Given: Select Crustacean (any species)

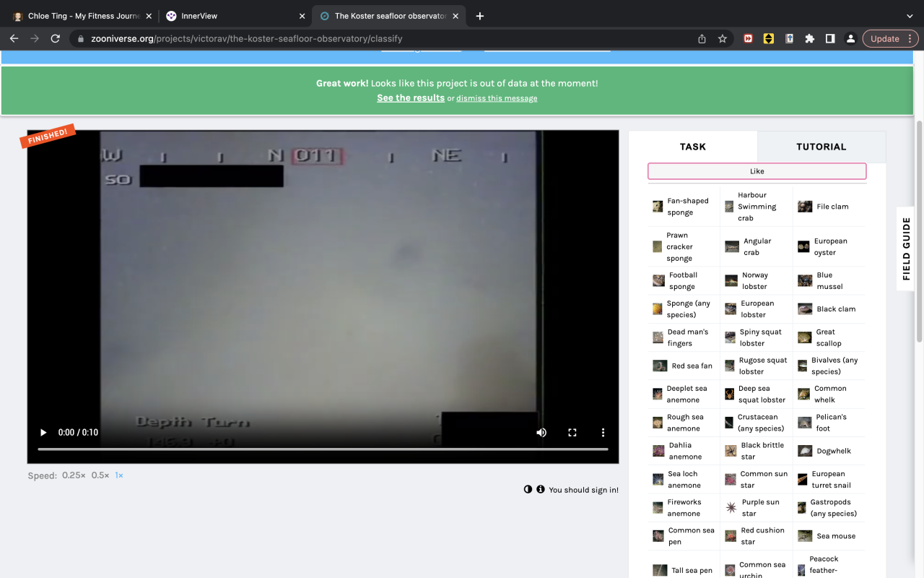Looking at the screenshot, I should click(x=757, y=423).
